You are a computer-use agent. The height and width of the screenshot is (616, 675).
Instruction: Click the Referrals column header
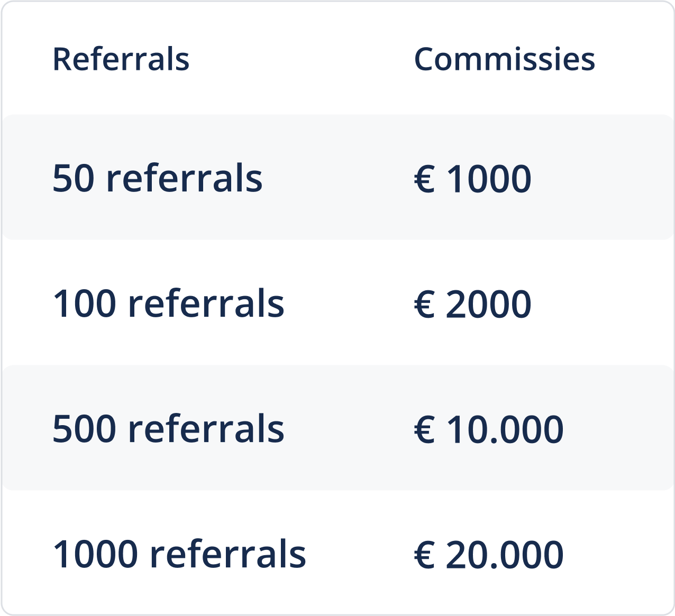[x=121, y=59]
